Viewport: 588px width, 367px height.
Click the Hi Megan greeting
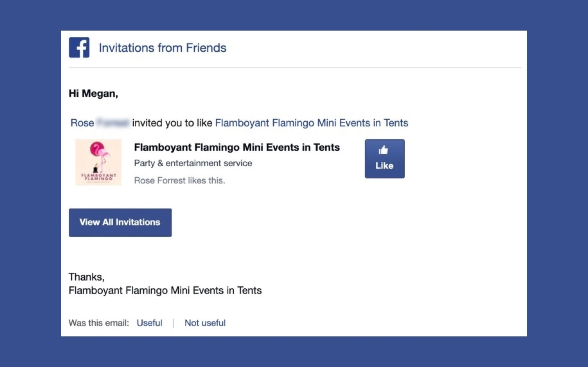[x=93, y=94]
